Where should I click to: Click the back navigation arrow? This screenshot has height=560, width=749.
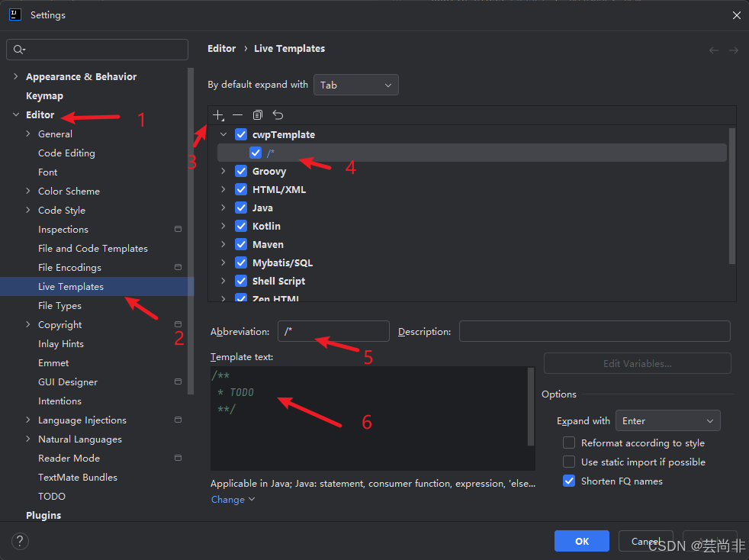pyautogui.click(x=714, y=50)
